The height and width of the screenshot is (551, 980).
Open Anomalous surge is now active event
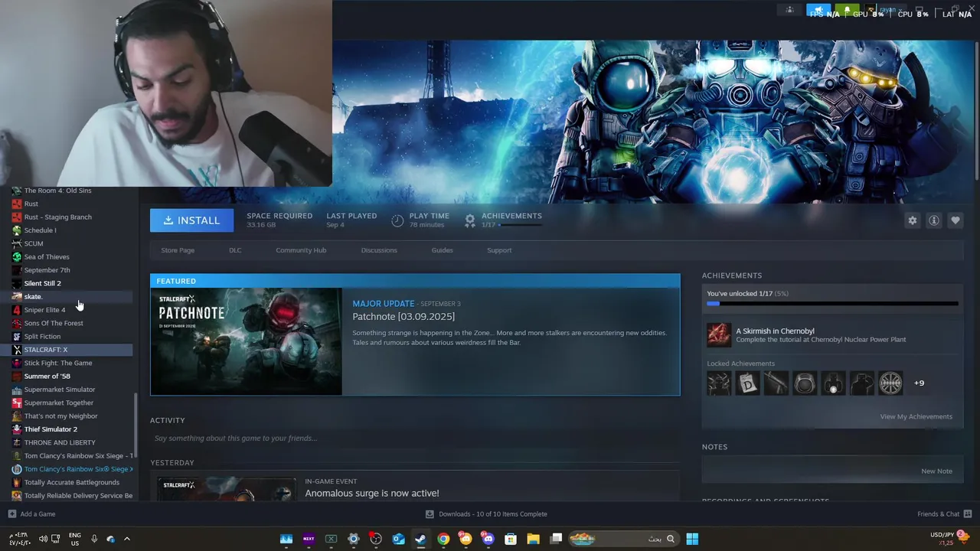[x=372, y=494]
